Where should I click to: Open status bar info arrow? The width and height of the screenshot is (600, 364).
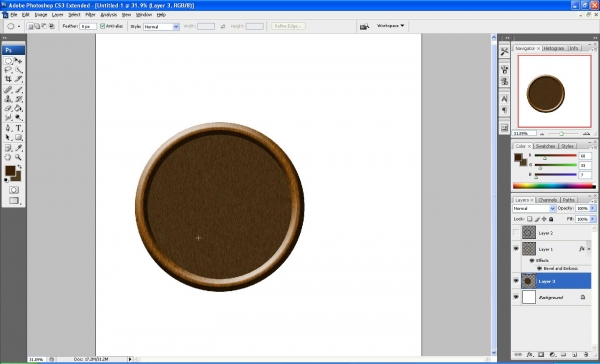click(x=130, y=359)
